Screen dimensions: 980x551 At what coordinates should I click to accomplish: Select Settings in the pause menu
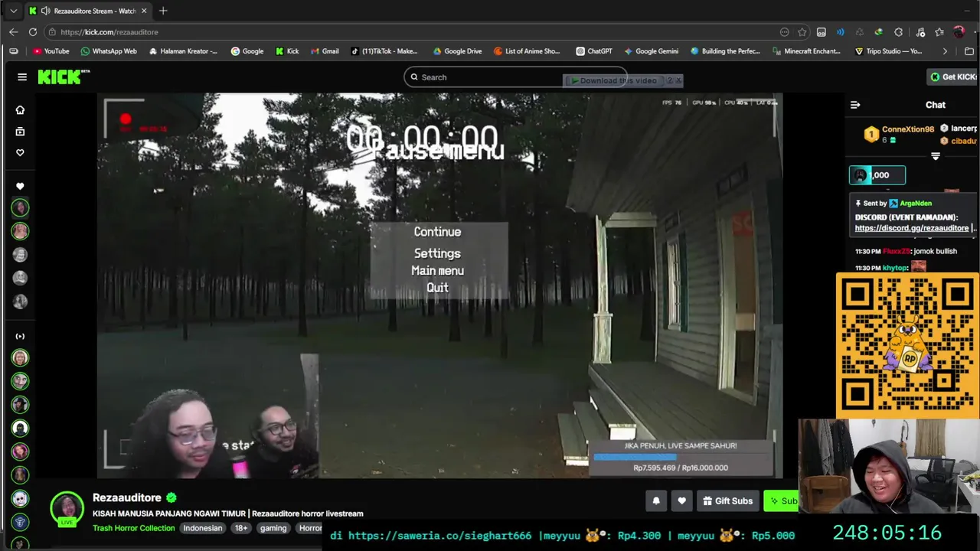(437, 253)
